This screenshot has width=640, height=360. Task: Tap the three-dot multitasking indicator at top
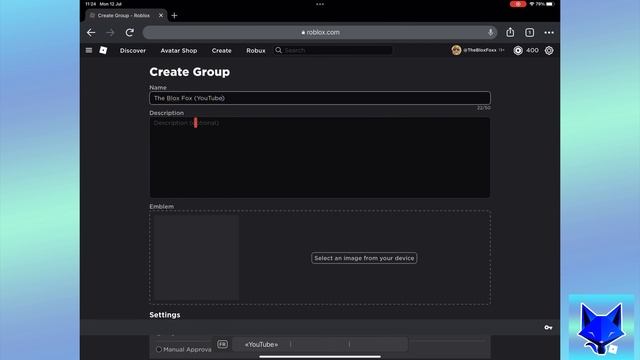pos(320,4)
